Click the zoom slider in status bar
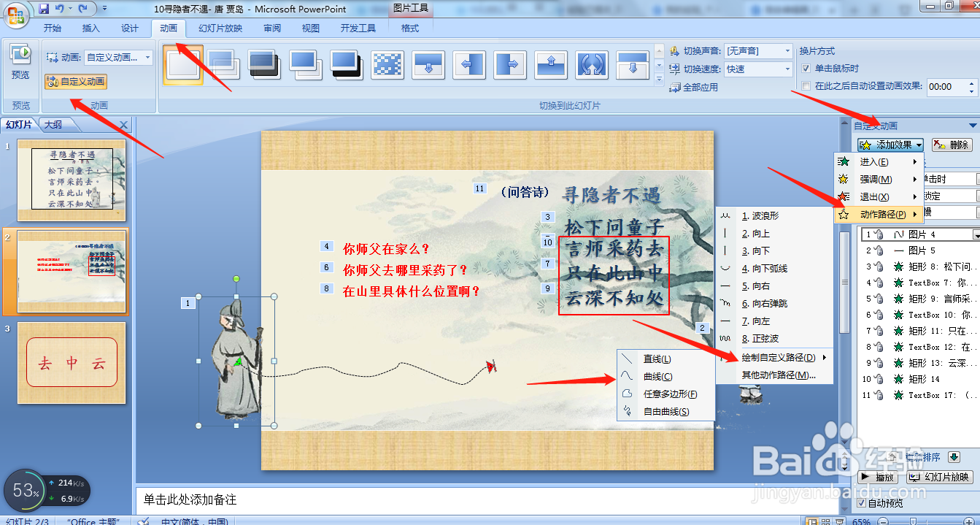This screenshot has width=980, height=525. tap(913, 521)
